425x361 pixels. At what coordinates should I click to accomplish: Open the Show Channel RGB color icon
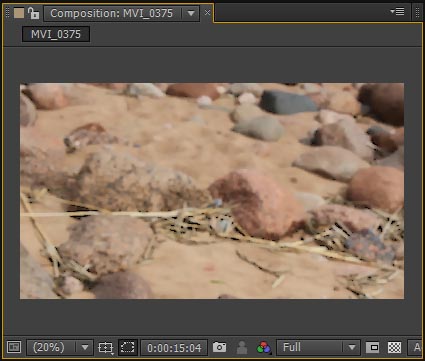[264, 347]
